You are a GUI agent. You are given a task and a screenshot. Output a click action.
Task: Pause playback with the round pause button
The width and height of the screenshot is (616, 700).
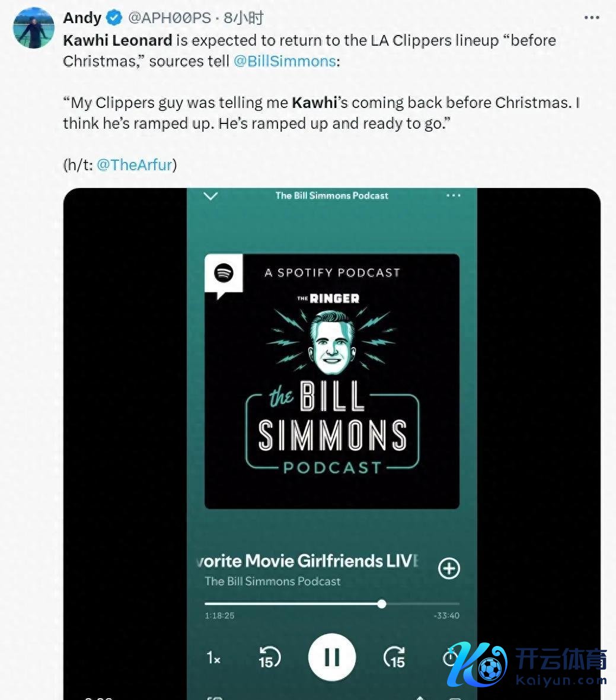[332, 657]
